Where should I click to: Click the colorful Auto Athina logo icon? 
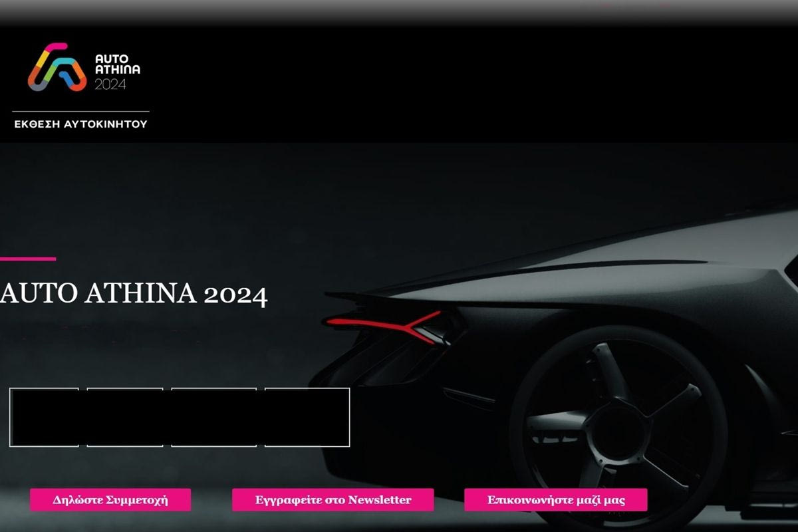[x=57, y=68]
